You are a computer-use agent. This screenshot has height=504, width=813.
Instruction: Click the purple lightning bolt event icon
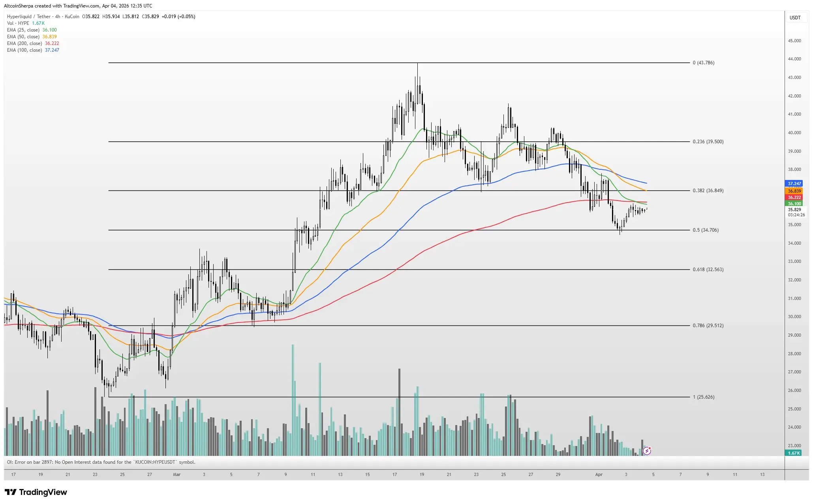coord(647,451)
